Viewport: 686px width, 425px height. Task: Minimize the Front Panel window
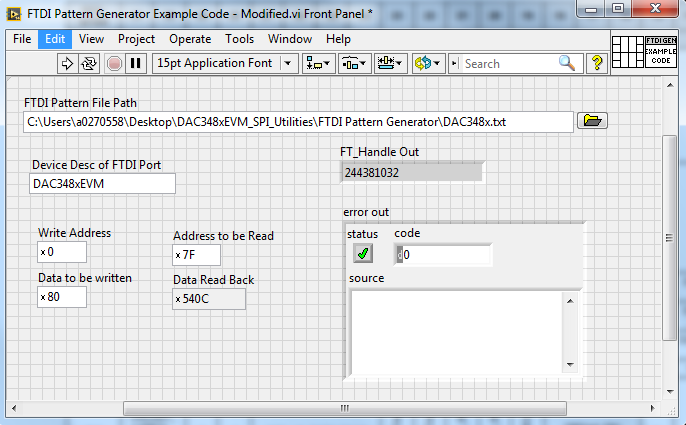pyautogui.click(x=591, y=8)
